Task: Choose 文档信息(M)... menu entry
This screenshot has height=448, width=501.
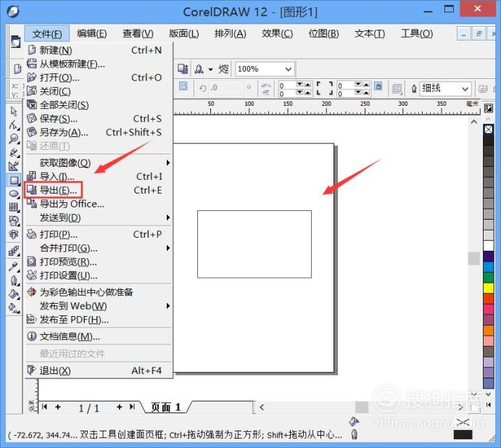Action: (x=99, y=336)
